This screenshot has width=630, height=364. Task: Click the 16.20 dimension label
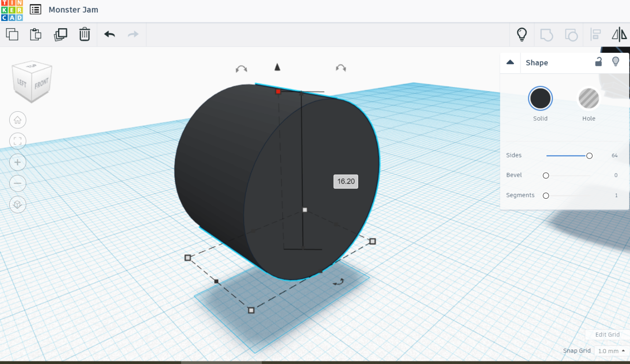tap(346, 182)
